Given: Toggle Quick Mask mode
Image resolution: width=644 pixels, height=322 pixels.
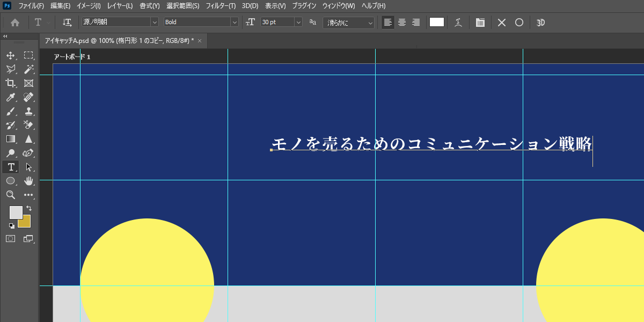Looking at the screenshot, I should point(10,238).
